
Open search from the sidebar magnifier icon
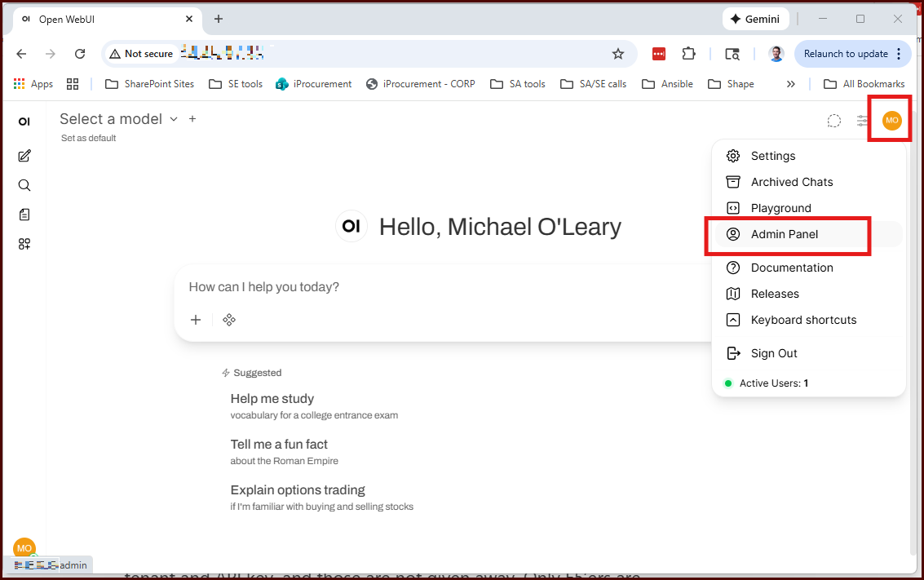coord(24,185)
